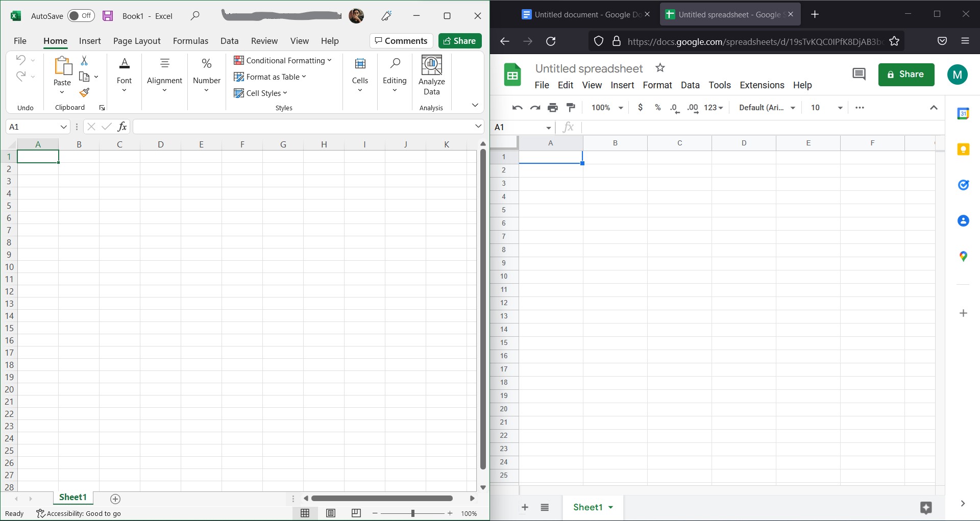Open the Google account avatar M

[x=958, y=75]
